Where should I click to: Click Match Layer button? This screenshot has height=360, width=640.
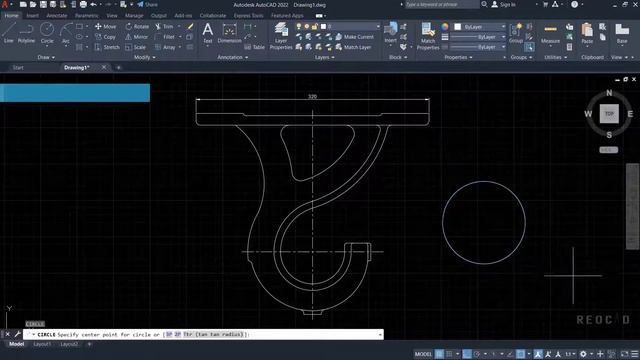pos(353,47)
